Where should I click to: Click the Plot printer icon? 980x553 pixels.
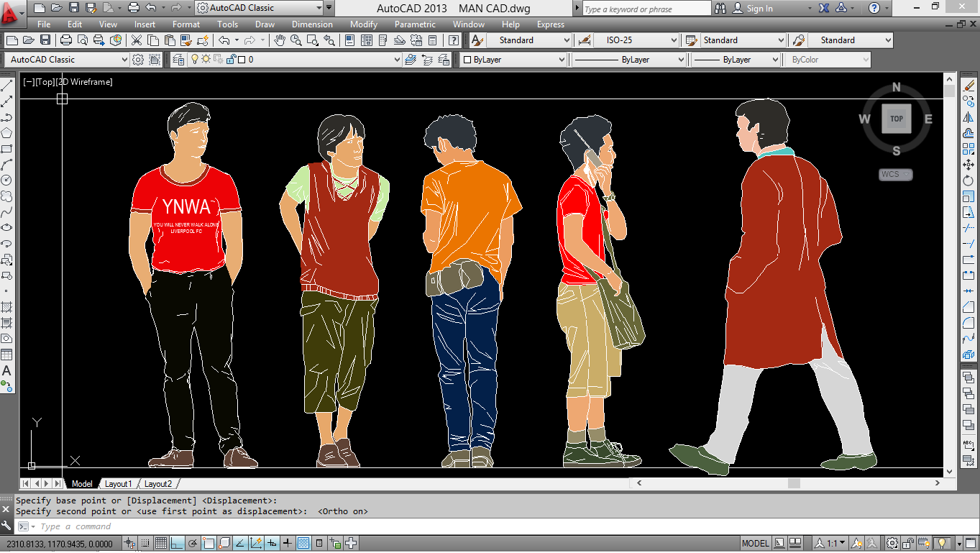pos(66,40)
